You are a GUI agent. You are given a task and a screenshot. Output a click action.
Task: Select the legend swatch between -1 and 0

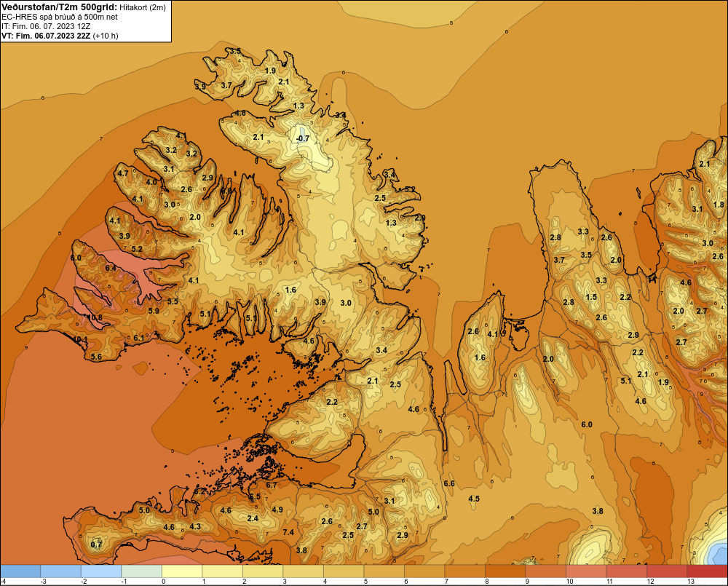(x=142, y=571)
